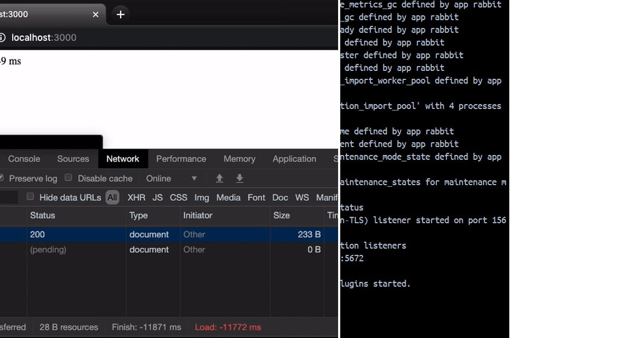Open a new browser tab with the plus icon
The width and height of the screenshot is (644, 338).
(x=120, y=14)
